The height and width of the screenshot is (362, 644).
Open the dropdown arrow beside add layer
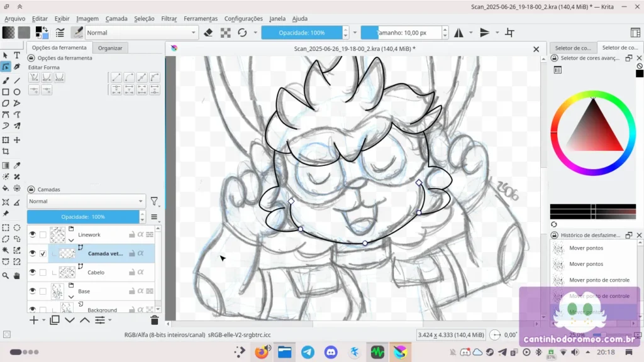(x=43, y=320)
